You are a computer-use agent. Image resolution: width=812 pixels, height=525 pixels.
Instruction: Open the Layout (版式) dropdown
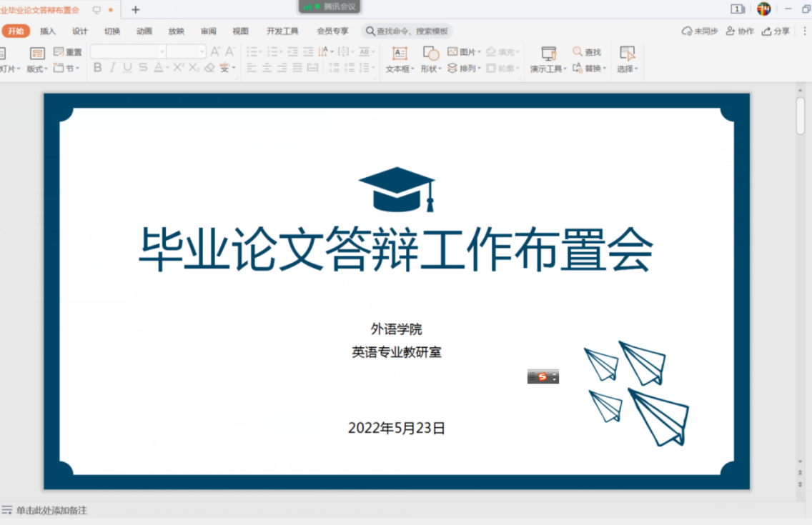coord(37,69)
